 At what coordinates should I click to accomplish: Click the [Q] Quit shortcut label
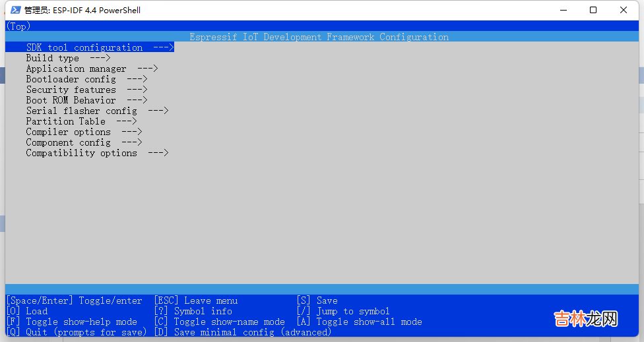77,332
